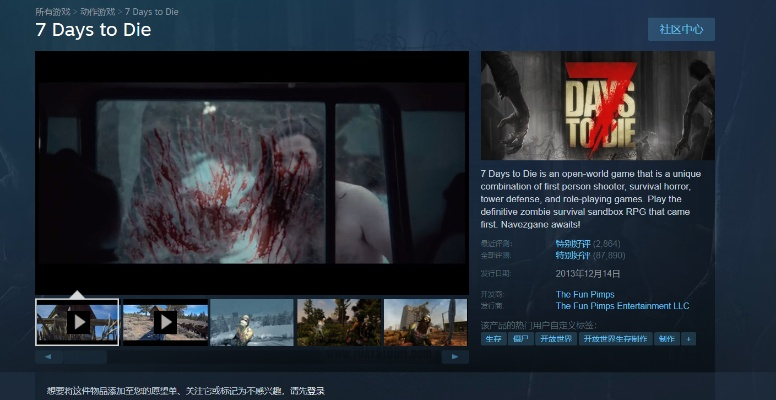Open developer The Fun Pimps link

coord(585,294)
